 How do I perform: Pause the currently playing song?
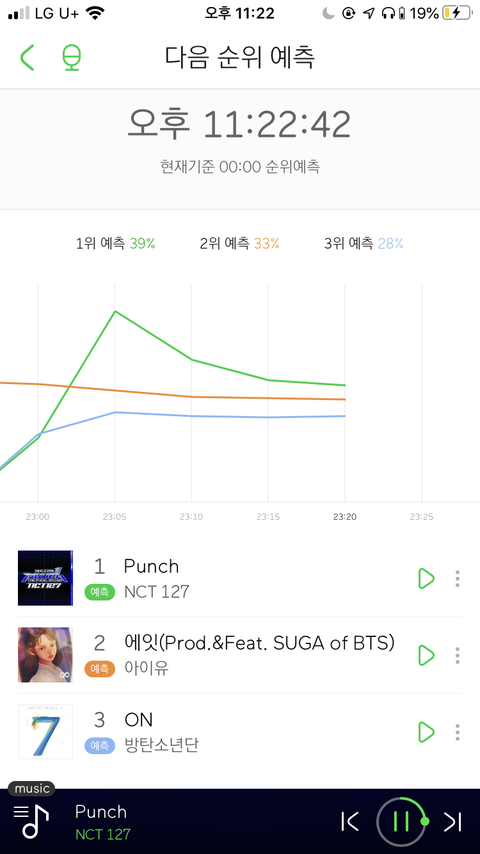click(401, 821)
